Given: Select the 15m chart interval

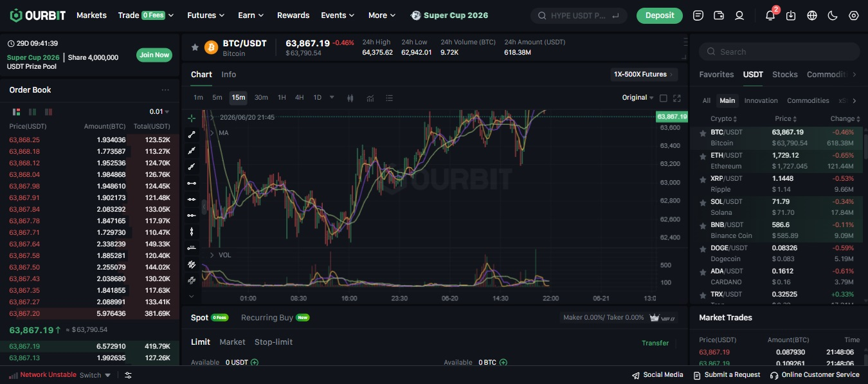Looking at the screenshot, I should click(239, 98).
